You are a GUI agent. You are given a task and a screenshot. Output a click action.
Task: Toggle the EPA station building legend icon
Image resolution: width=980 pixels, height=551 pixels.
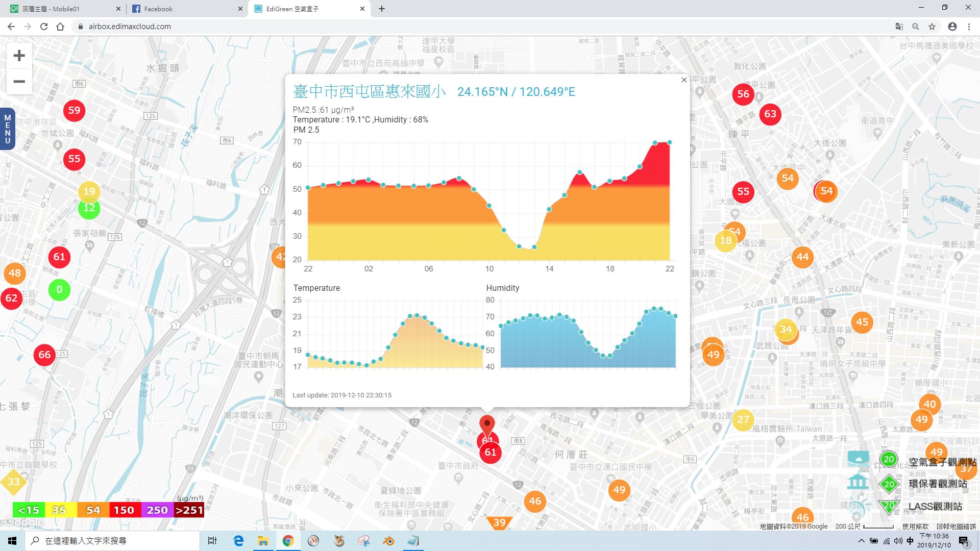click(858, 482)
